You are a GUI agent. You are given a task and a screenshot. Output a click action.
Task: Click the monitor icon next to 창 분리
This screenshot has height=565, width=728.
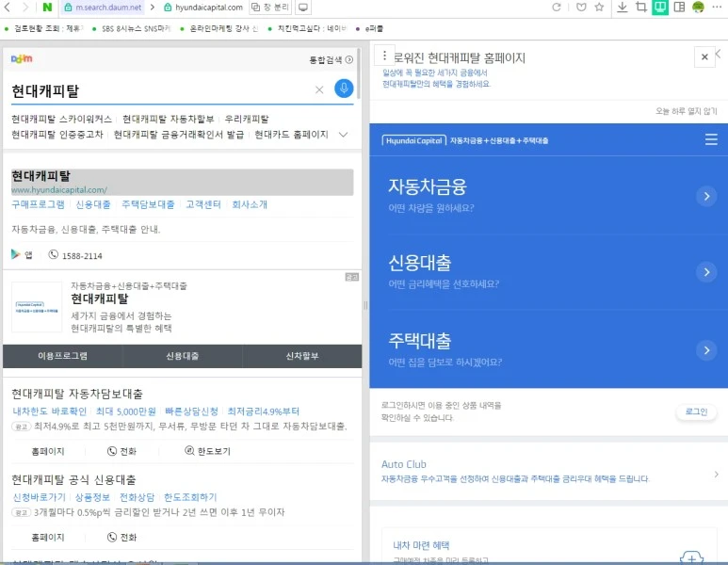[x=302, y=8]
